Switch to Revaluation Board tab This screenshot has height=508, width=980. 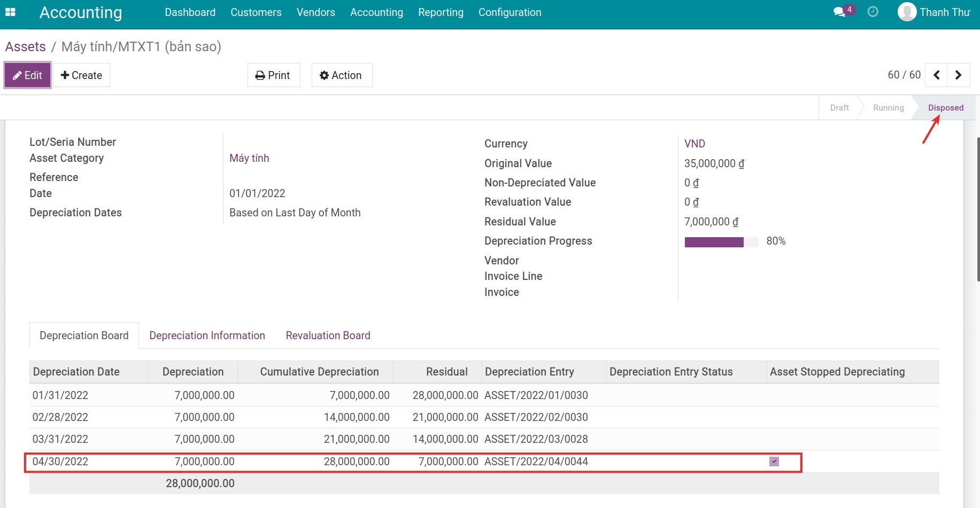click(x=328, y=335)
